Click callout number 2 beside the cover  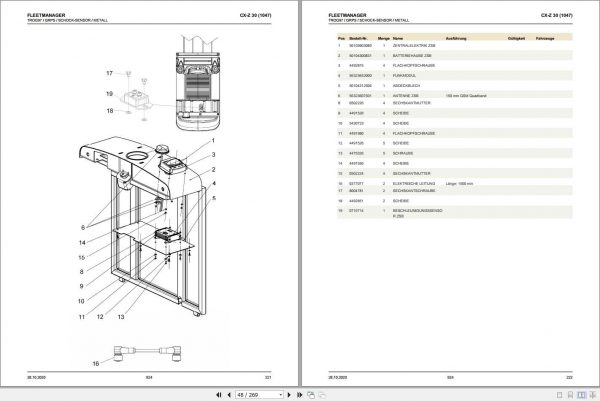[x=214, y=169]
